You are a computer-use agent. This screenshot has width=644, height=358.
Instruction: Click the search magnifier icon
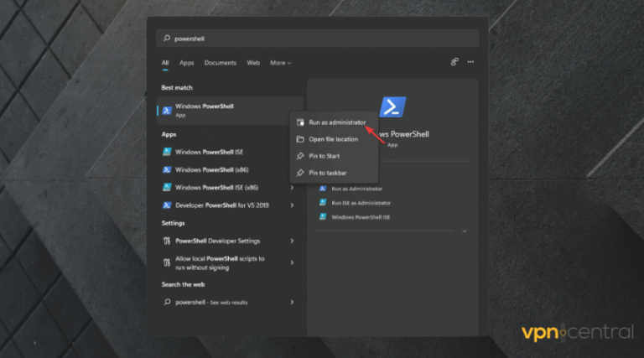click(167, 39)
